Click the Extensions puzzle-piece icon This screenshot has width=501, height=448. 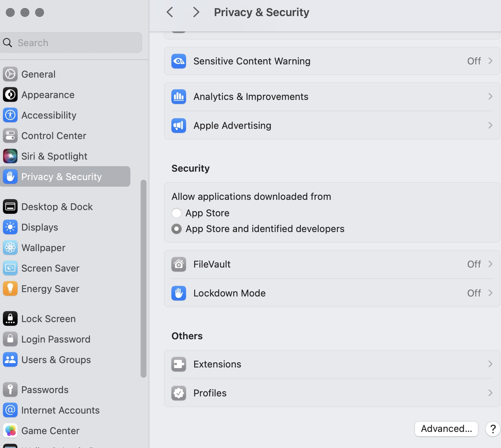pos(179,364)
